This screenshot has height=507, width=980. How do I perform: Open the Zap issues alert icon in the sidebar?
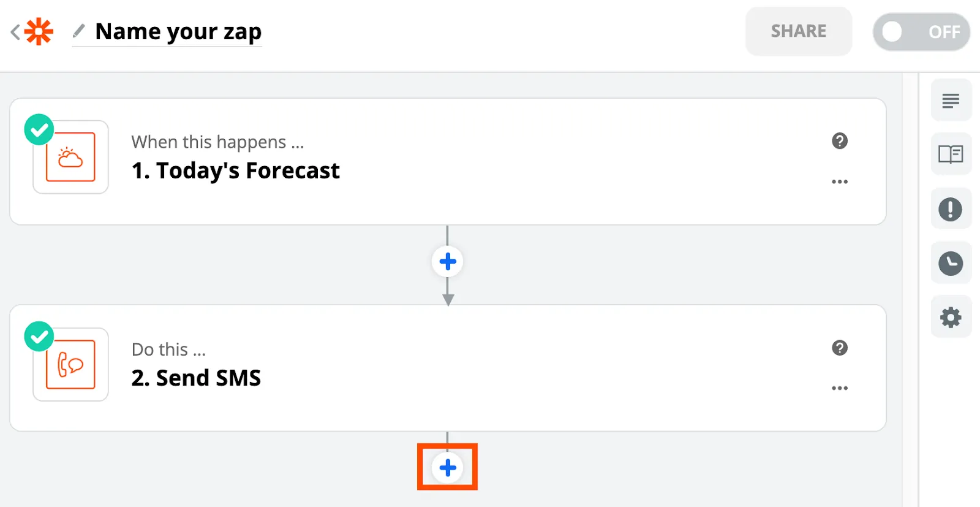pyautogui.click(x=950, y=208)
